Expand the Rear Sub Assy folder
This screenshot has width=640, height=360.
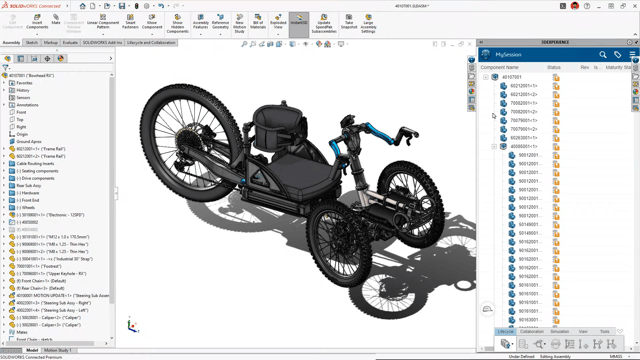pos(4,185)
